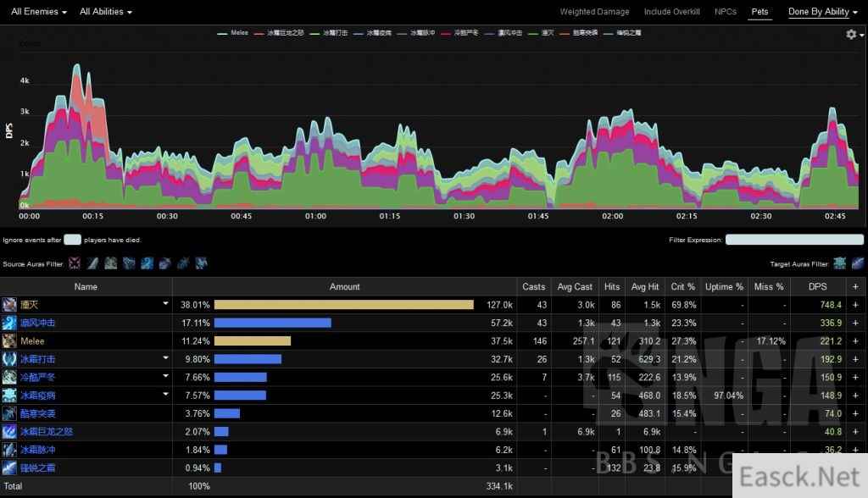Click the 湮灭 ability icon in the table

point(9,305)
